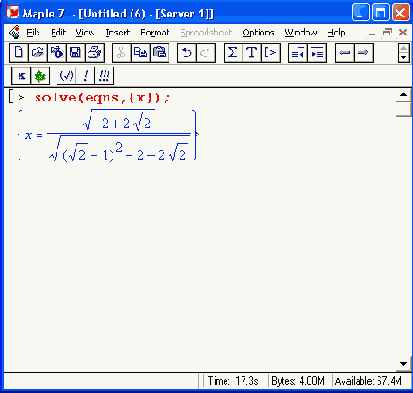Toggle the Maple leaf input mode button

(40, 76)
